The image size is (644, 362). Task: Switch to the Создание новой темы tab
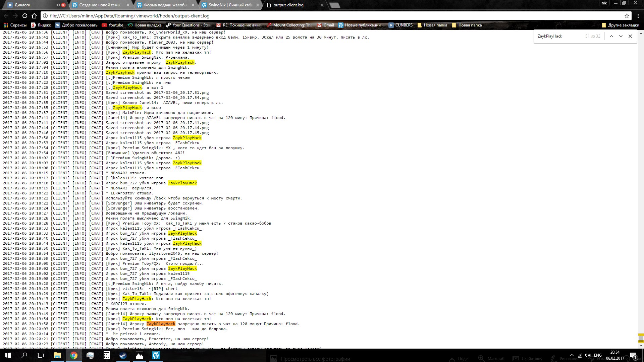click(x=99, y=5)
